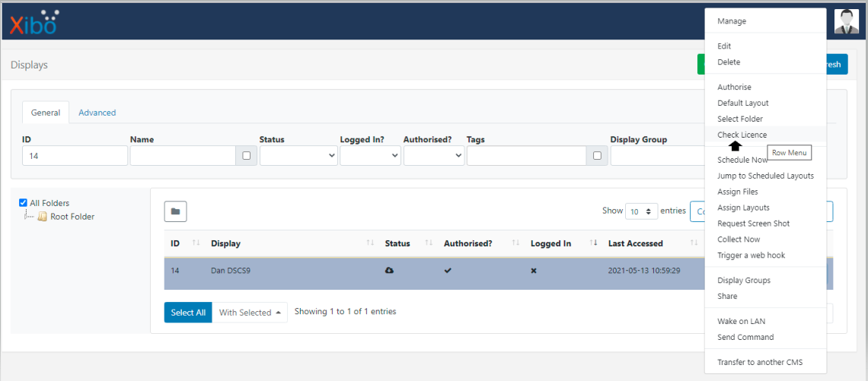The height and width of the screenshot is (381, 868).
Task: Expand the With Selected dropdown
Action: pyautogui.click(x=250, y=313)
